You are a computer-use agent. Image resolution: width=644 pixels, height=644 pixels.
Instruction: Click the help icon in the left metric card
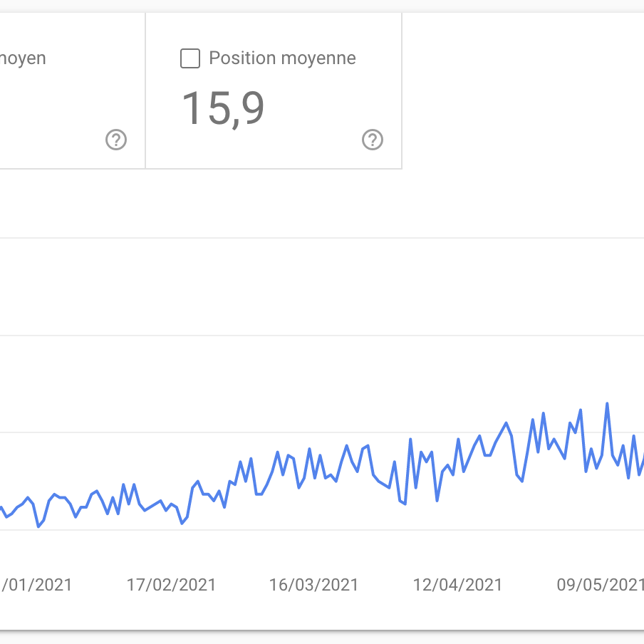(x=115, y=140)
